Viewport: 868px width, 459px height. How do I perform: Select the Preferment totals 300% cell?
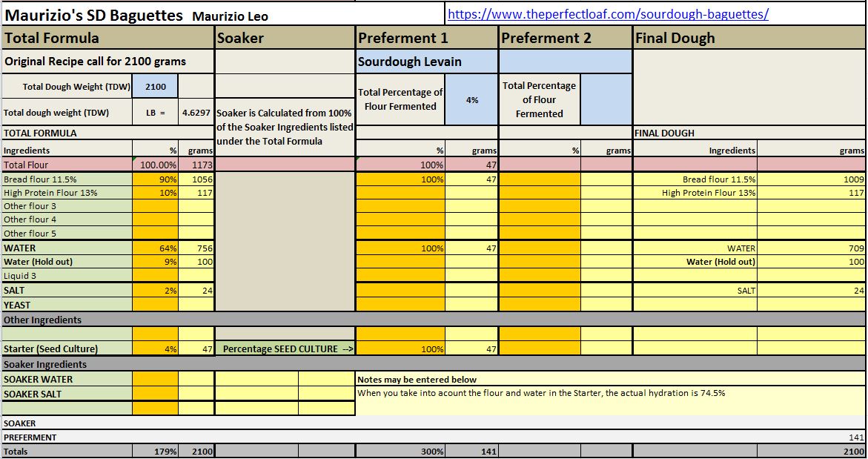point(400,452)
